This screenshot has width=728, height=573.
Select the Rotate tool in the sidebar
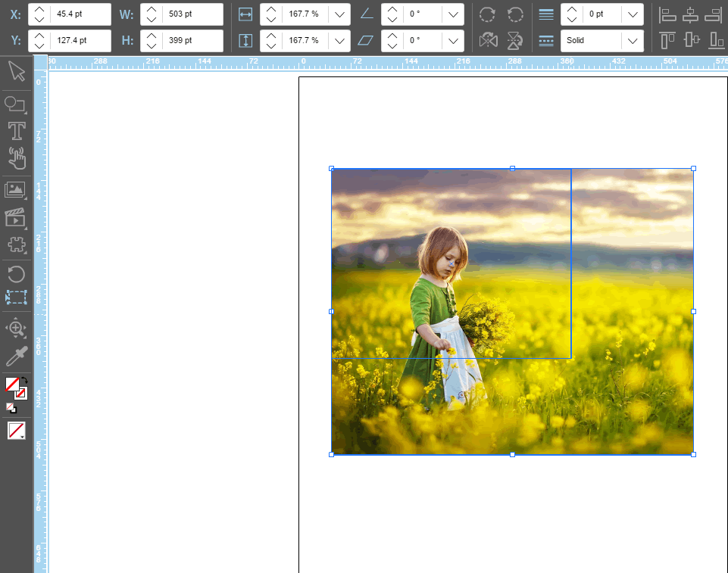[16, 274]
